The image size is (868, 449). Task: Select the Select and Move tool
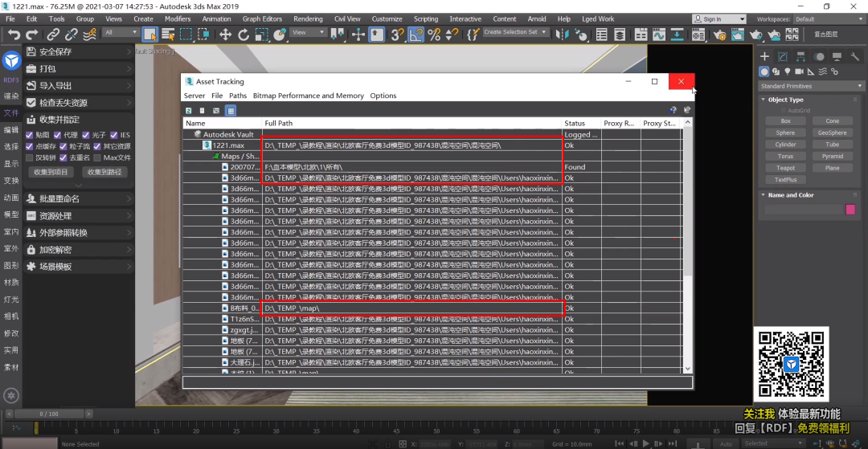pos(225,35)
